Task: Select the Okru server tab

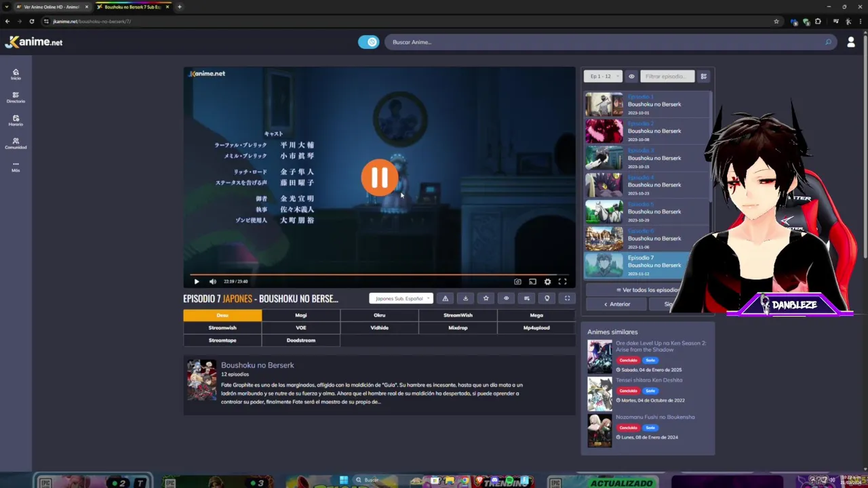Action: (380, 315)
